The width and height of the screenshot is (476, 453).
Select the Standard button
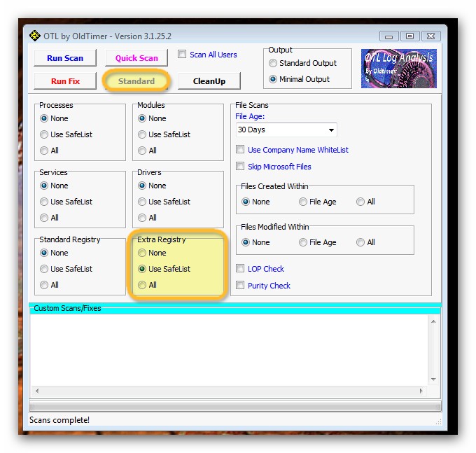point(136,81)
